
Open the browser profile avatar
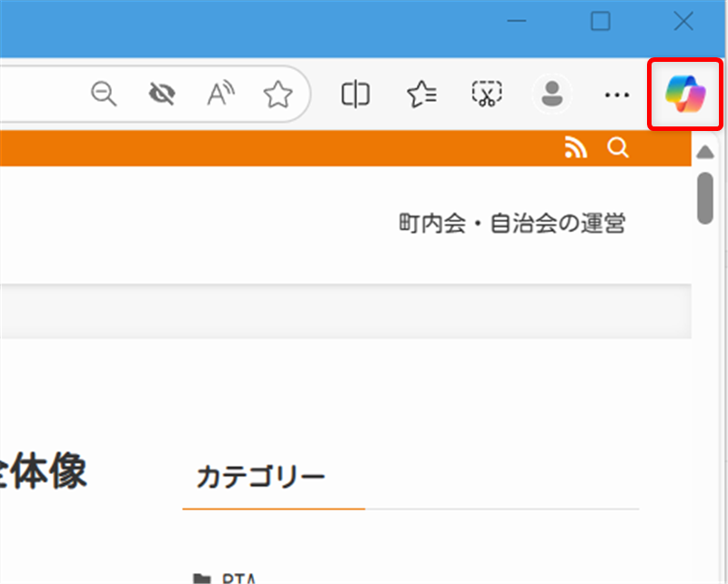pyautogui.click(x=551, y=94)
